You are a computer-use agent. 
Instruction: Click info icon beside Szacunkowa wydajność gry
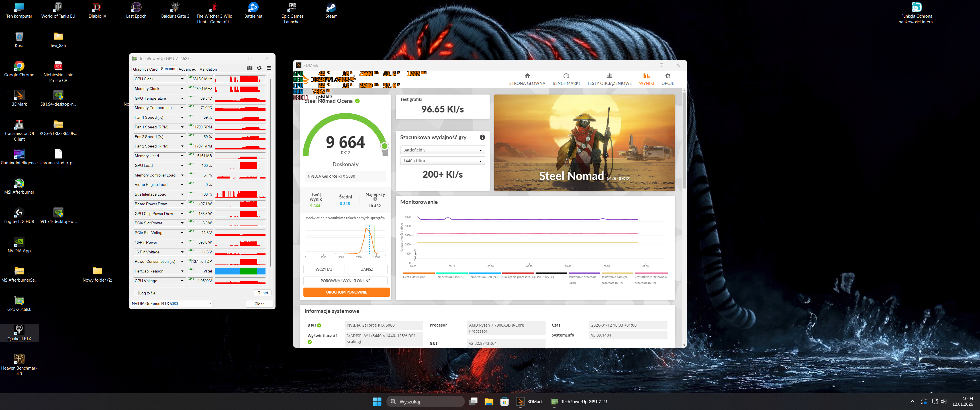(x=482, y=137)
